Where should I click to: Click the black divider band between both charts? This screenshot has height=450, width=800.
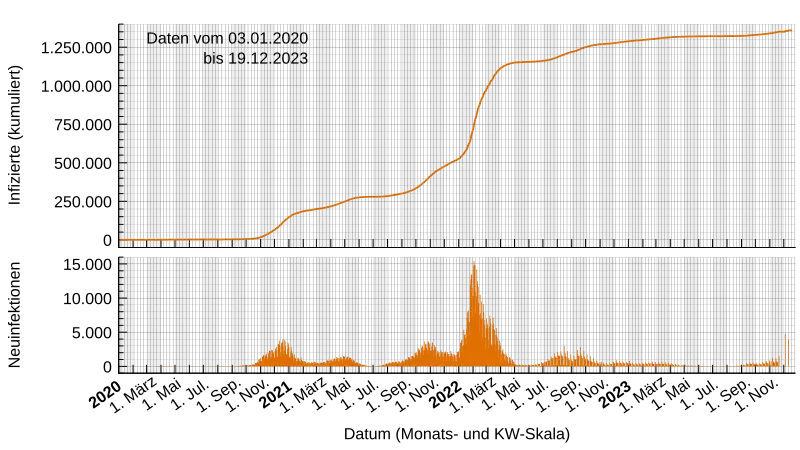(x=460, y=251)
